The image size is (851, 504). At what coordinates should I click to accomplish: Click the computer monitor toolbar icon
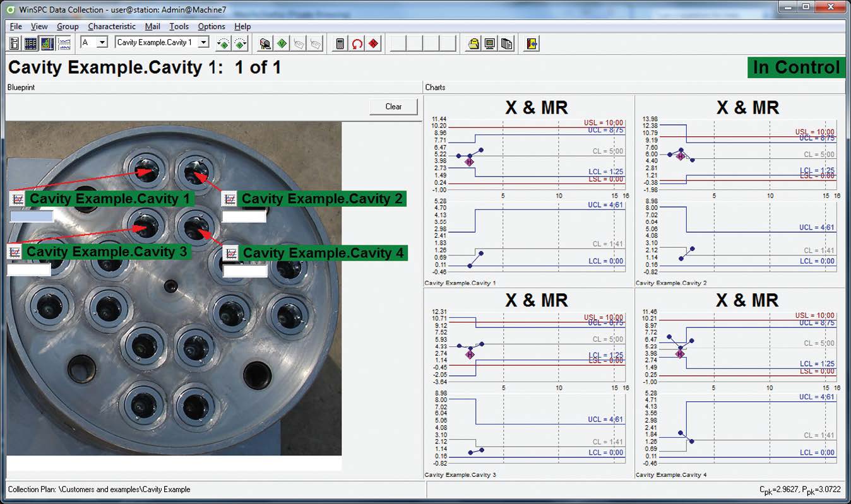490,44
